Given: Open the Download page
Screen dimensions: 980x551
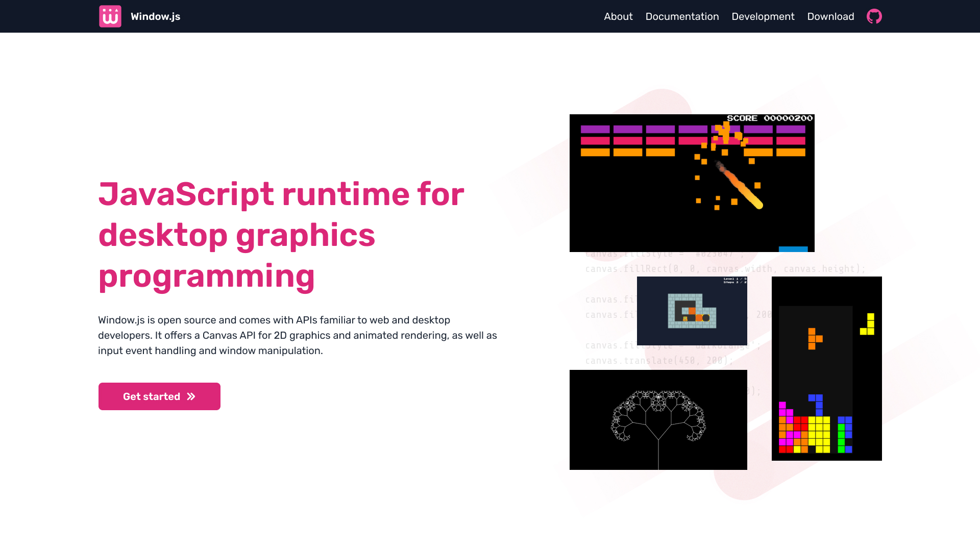Looking at the screenshot, I should pos(830,16).
